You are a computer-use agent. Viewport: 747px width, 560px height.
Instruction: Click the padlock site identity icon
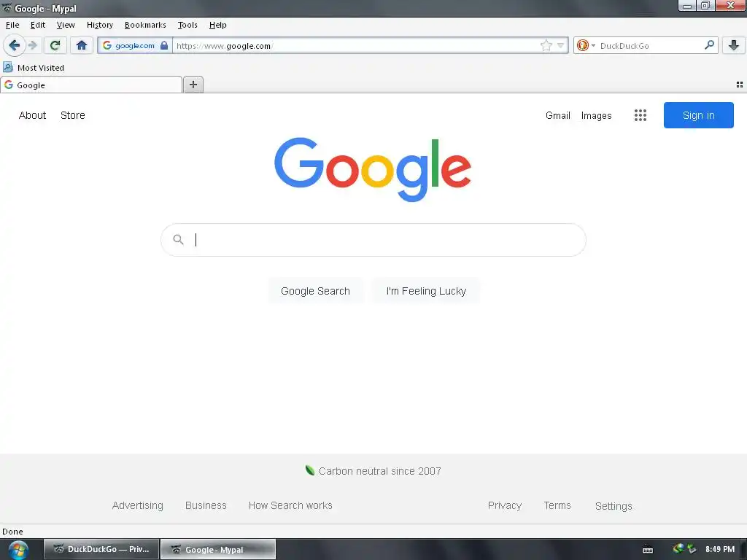pos(164,46)
